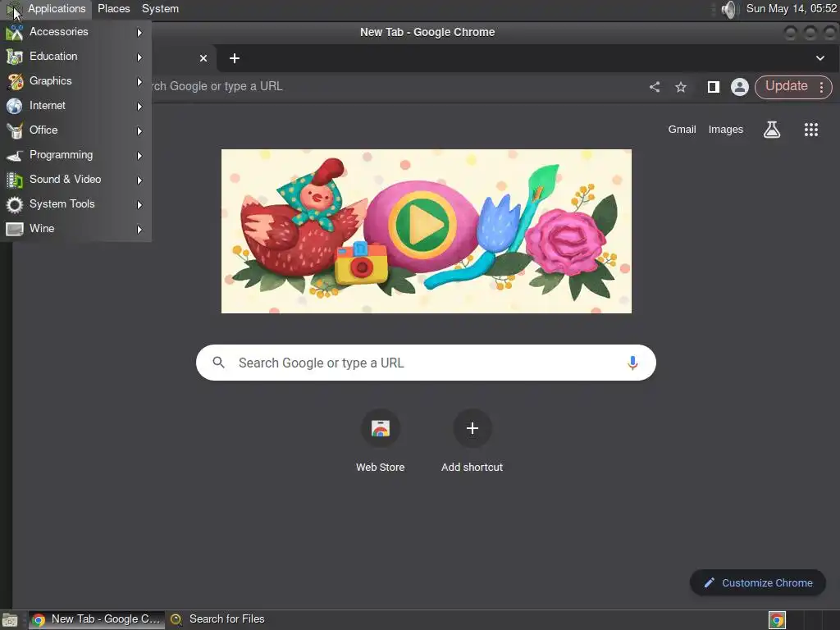Open the Office menu category
840x630 pixels.
[x=75, y=130]
